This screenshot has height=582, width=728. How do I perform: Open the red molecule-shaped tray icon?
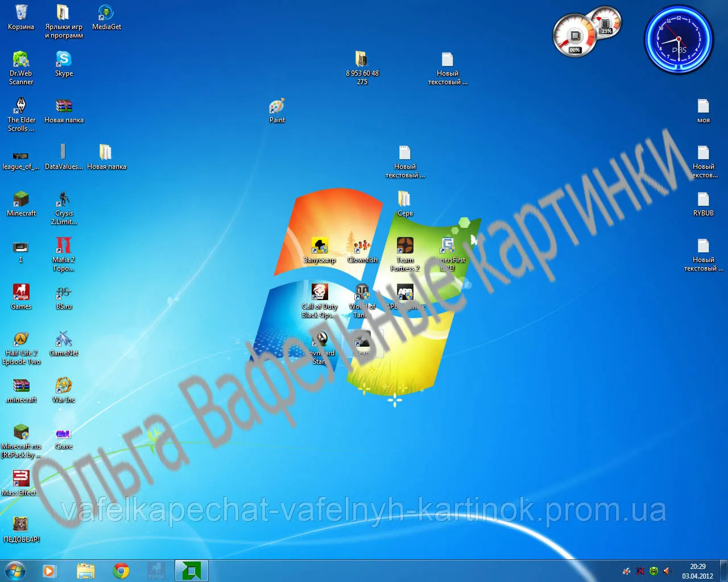tap(626, 571)
